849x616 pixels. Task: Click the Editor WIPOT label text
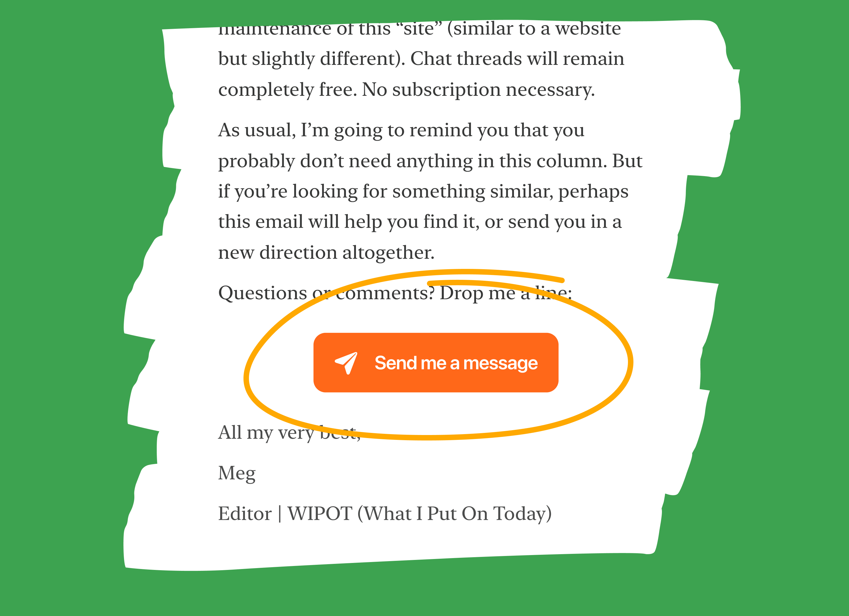coord(385,514)
